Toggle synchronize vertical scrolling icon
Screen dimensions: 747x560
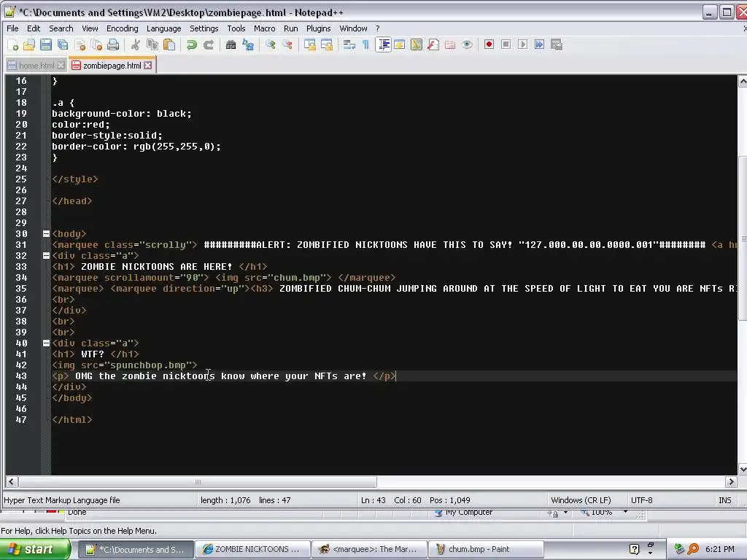[x=309, y=44]
